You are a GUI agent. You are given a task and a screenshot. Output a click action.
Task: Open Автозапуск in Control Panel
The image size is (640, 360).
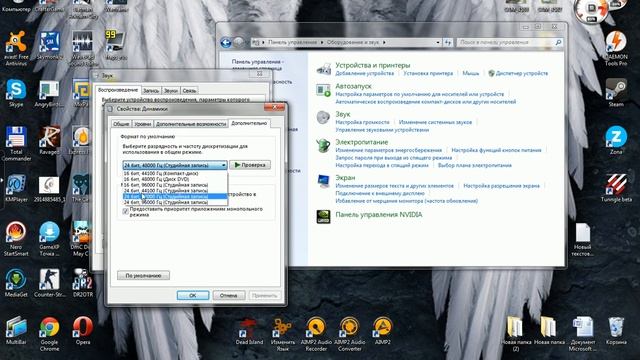[x=353, y=87]
